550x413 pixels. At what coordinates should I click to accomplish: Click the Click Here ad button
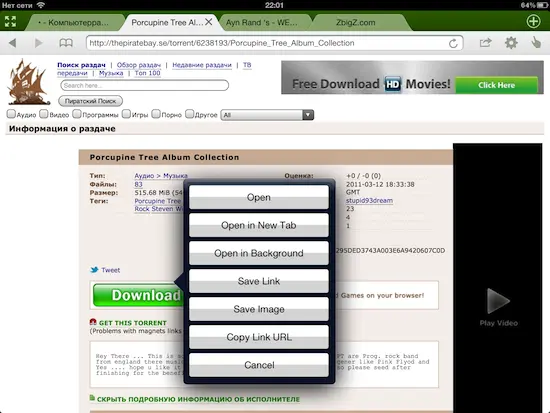click(x=496, y=85)
